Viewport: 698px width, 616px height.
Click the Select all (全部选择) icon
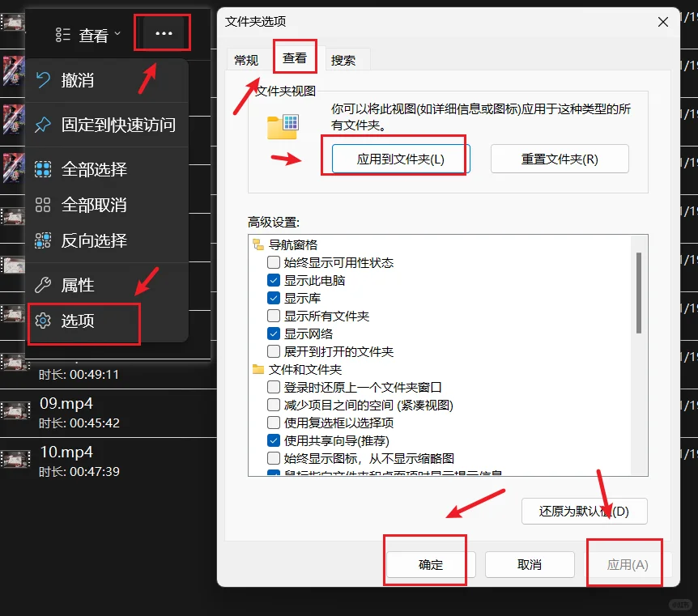coord(43,169)
